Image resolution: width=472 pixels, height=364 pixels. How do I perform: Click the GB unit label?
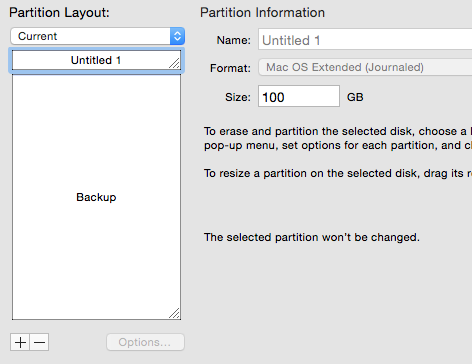[x=355, y=97]
